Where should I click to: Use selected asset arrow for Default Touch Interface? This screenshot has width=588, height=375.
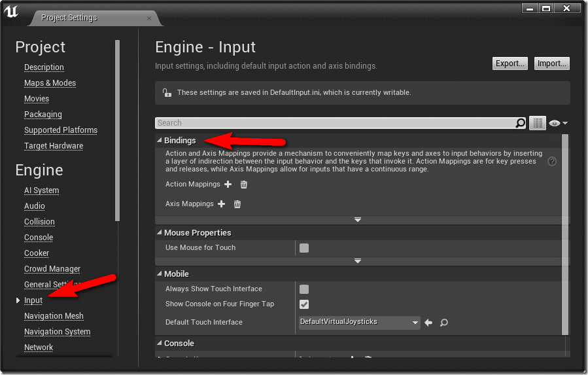pos(428,323)
